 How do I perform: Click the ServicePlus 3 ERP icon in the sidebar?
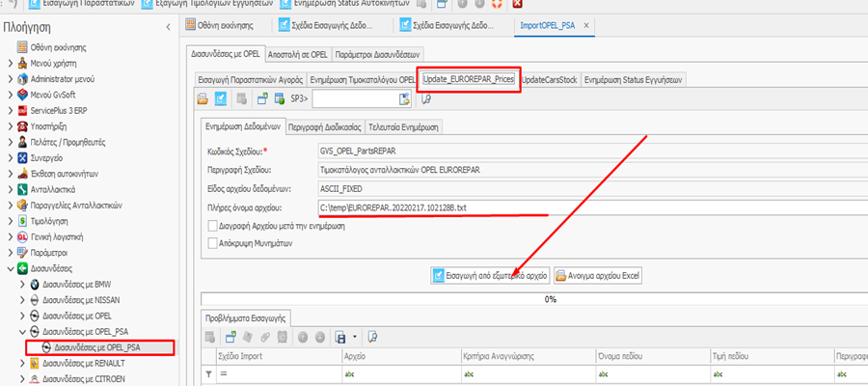[22, 111]
